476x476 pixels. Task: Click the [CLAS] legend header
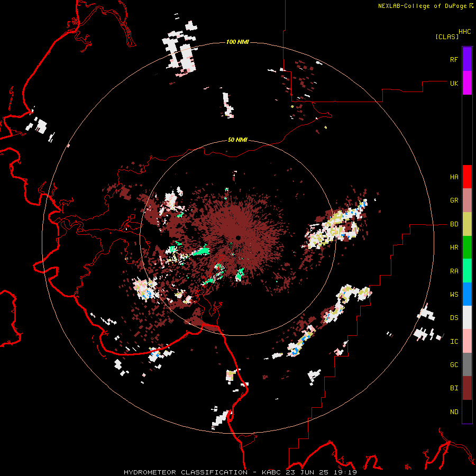click(x=447, y=37)
